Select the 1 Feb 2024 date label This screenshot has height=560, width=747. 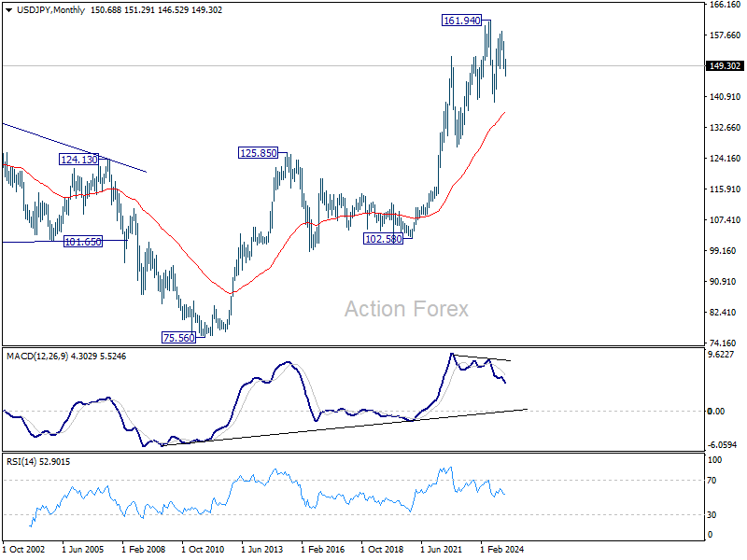[501, 549]
